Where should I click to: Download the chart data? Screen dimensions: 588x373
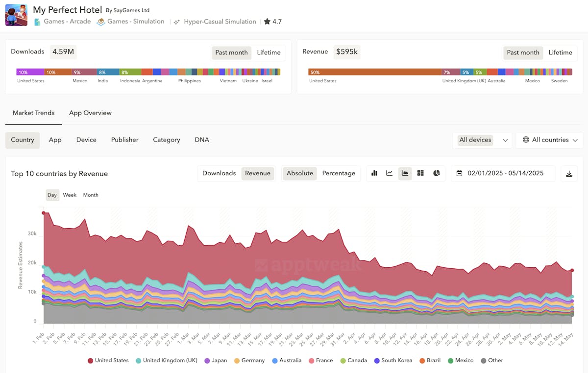click(x=569, y=174)
